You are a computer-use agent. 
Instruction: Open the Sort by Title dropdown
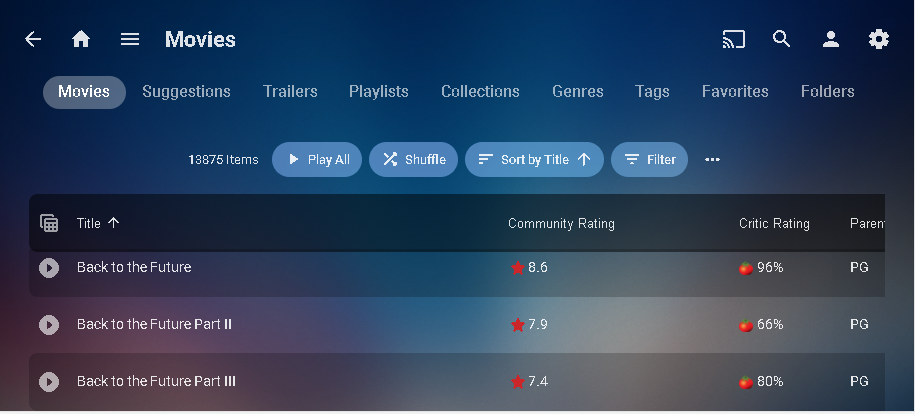coord(534,159)
